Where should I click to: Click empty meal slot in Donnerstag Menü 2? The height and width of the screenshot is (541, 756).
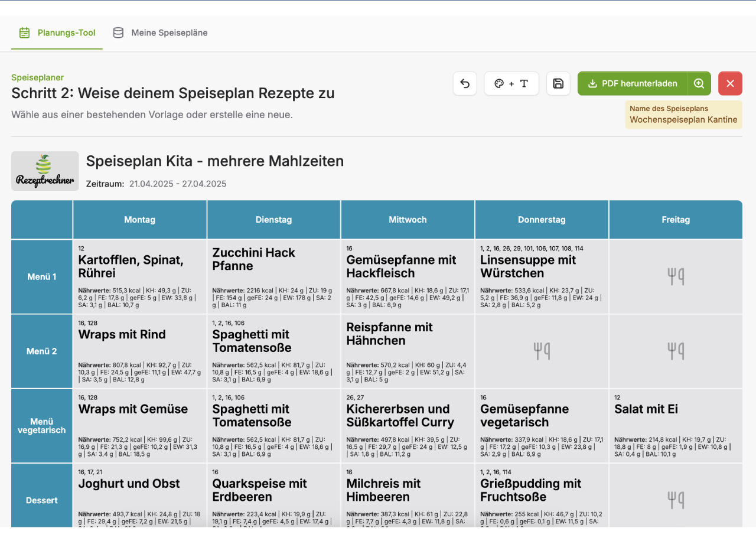[x=542, y=351]
